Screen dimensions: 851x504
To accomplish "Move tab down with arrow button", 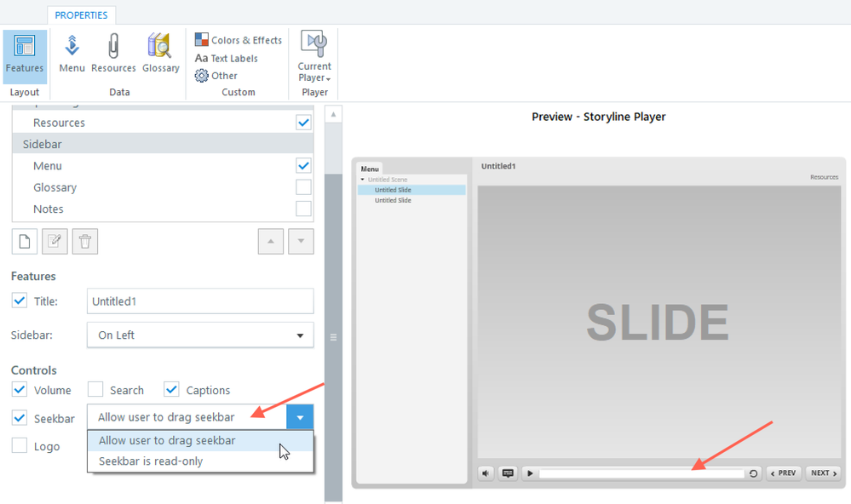I will (x=302, y=242).
